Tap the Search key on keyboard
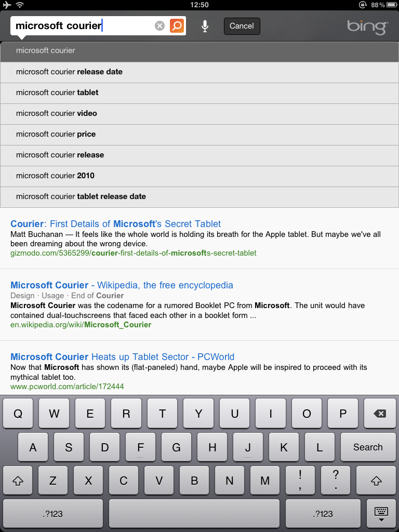This screenshot has height=532, width=399. point(368,447)
